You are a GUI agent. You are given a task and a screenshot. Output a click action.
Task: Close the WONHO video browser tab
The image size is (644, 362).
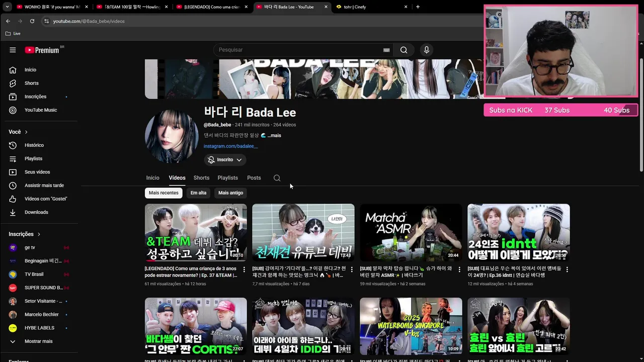87,7
